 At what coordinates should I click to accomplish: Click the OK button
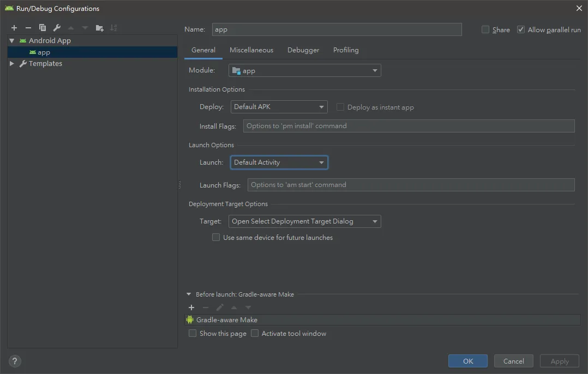468,361
